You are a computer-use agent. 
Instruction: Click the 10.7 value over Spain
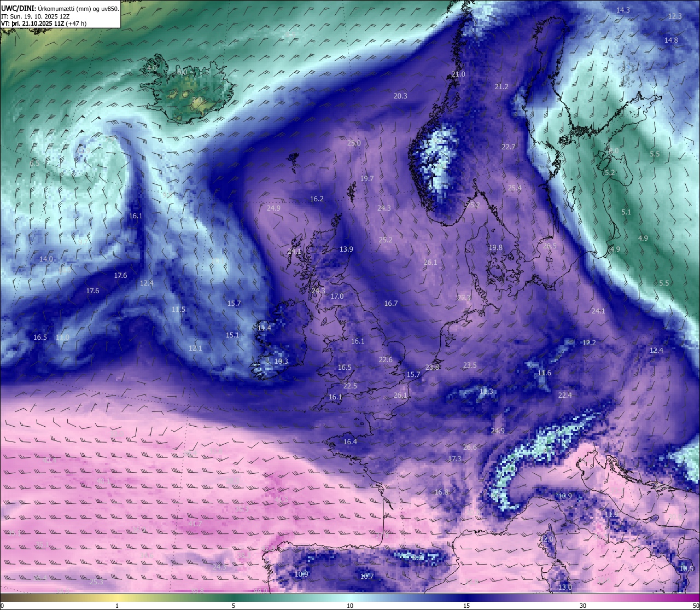367,577
